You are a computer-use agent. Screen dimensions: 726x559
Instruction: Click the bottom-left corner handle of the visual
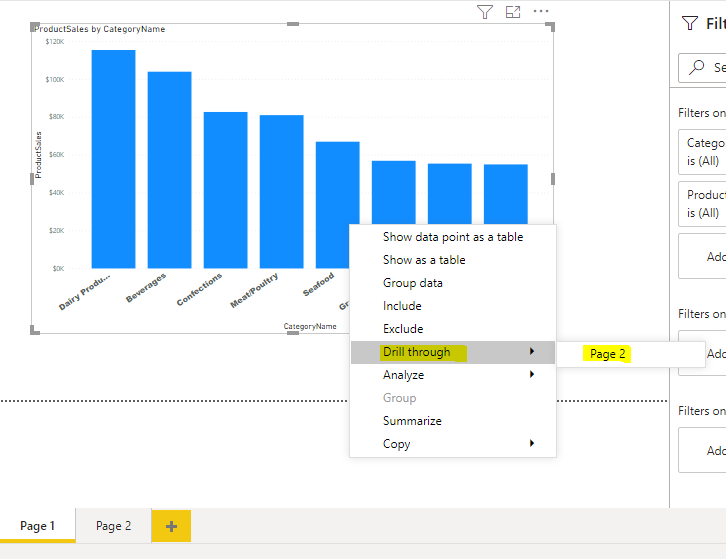[x=35, y=330]
